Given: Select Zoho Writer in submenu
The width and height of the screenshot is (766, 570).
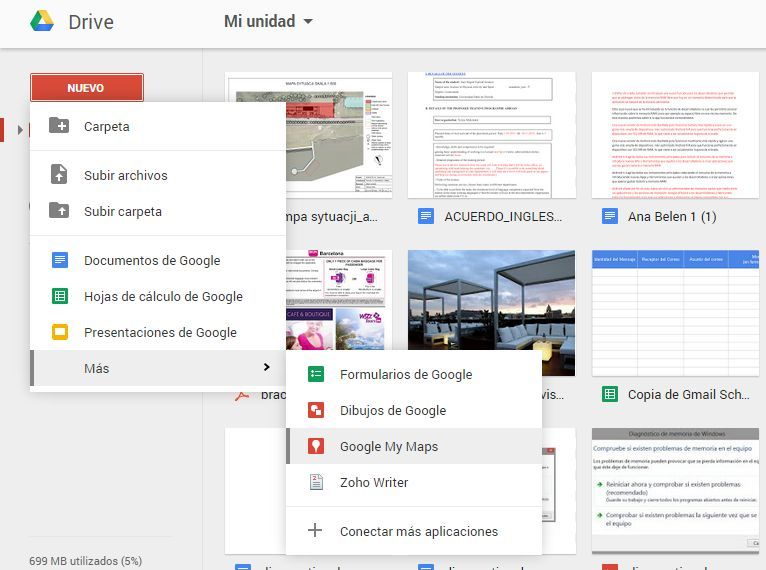Looking at the screenshot, I should click(414, 482).
